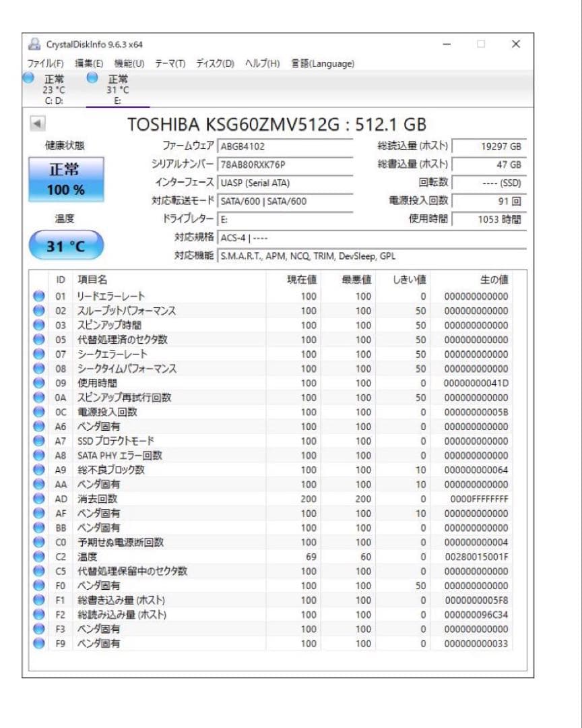The image size is (582, 728).
Task: Click the 現在値 column header
Action: click(x=293, y=280)
